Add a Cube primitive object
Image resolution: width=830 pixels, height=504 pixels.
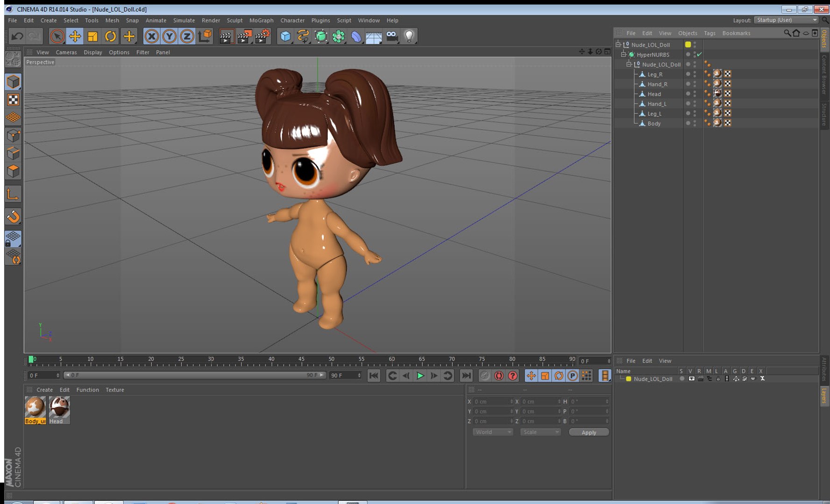pyautogui.click(x=285, y=36)
